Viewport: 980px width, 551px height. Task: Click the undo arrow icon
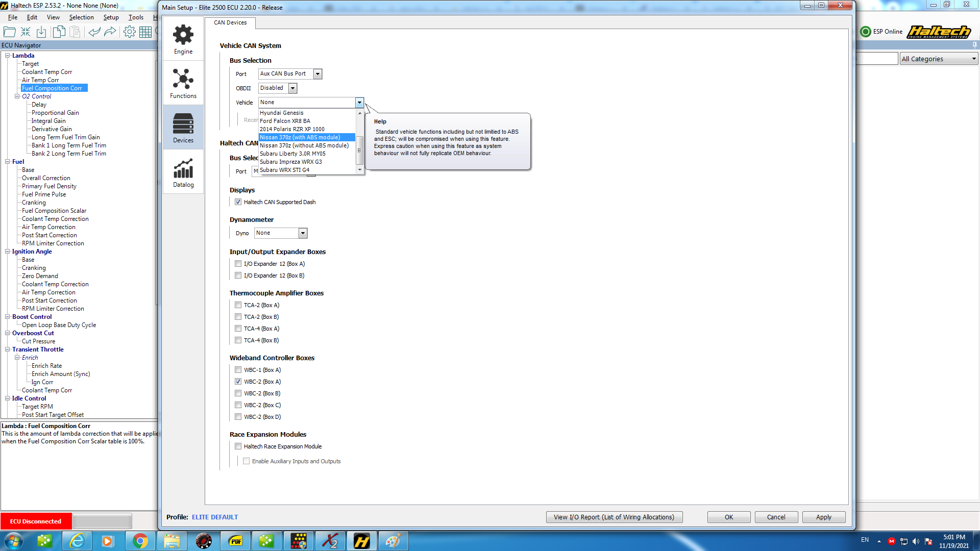(94, 32)
